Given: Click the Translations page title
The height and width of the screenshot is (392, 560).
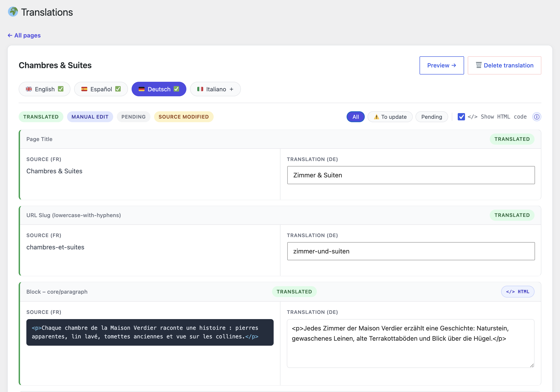Looking at the screenshot, I should click(47, 12).
